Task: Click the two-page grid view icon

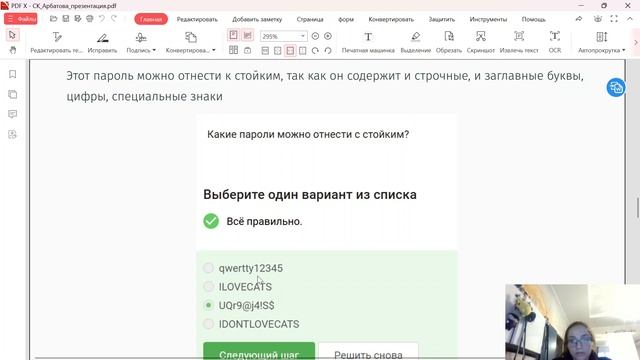Action: 233,50
